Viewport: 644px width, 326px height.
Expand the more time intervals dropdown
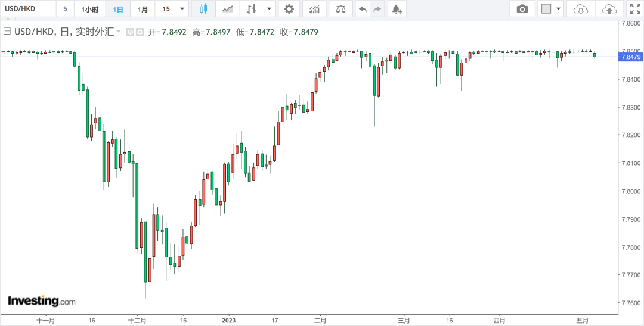point(182,9)
